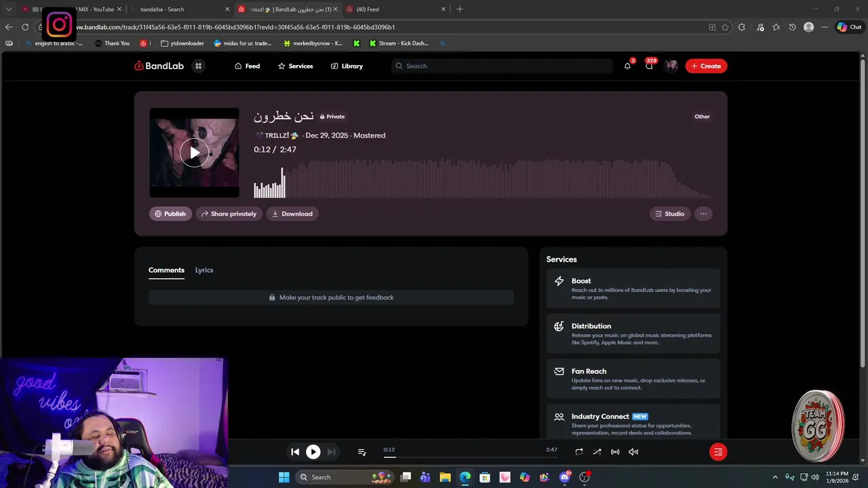Viewport: 868px width, 488px height.
Task: Play the track from cover art
Action: click(x=195, y=152)
